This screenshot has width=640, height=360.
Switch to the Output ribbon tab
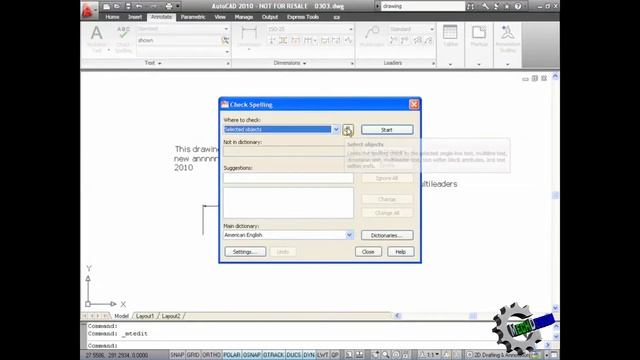pos(270,17)
